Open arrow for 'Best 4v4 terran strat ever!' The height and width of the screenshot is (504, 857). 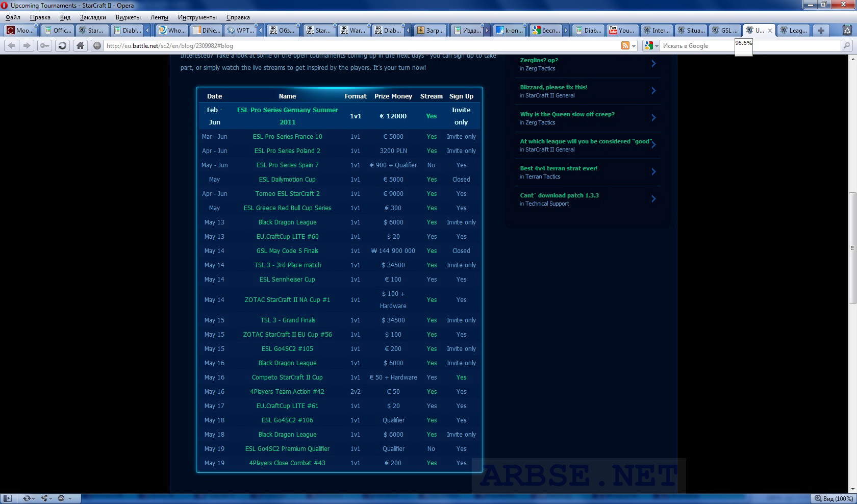coord(653,172)
